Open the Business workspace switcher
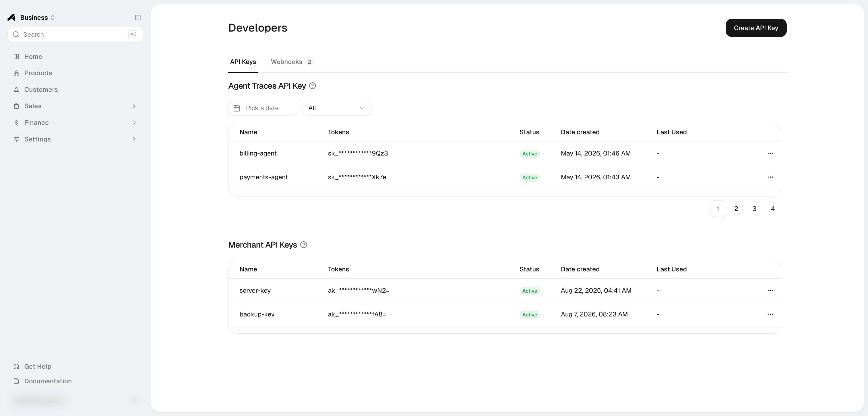Image resolution: width=868 pixels, height=416 pixels. (37, 18)
